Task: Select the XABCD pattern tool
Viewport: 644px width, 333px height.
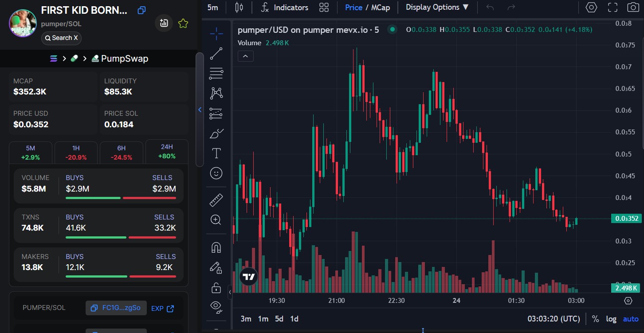Action: (x=216, y=93)
